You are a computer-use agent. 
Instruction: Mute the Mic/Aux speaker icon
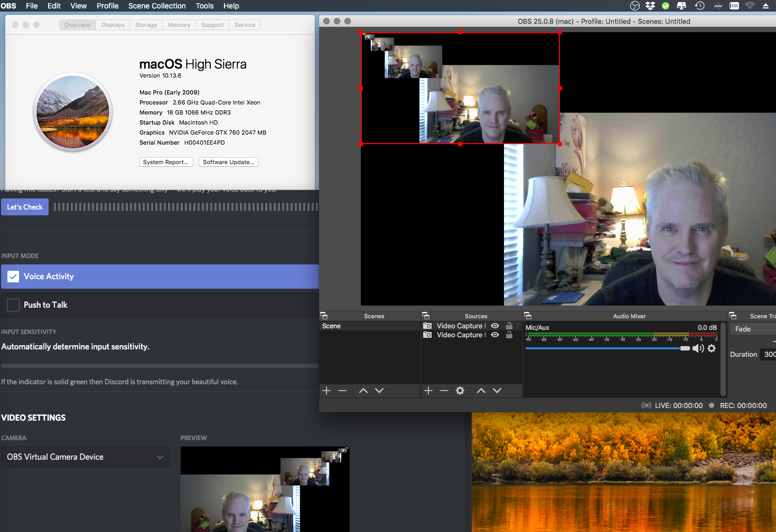698,348
